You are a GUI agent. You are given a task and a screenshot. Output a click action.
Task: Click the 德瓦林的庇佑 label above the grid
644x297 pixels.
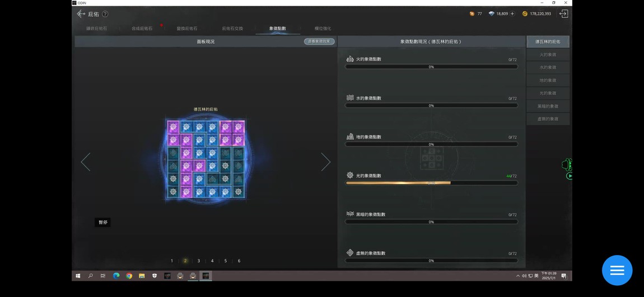tap(206, 109)
